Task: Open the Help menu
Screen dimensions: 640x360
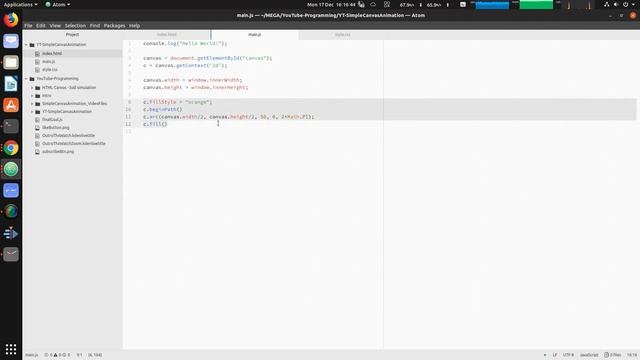Action: (x=135, y=25)
